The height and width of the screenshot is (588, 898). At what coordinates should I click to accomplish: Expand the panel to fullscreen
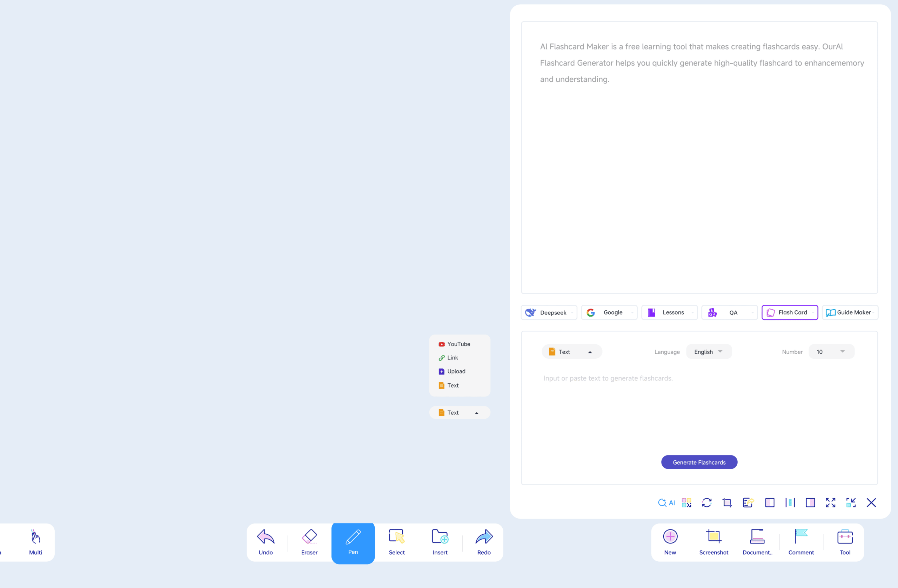click(x=830, y=502)
